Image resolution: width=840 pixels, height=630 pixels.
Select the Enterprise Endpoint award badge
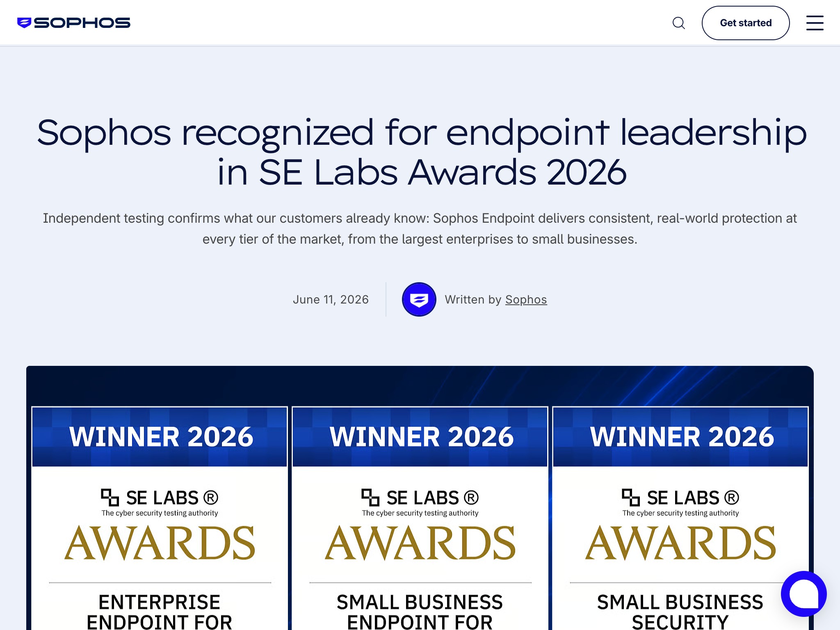point(160,518)
